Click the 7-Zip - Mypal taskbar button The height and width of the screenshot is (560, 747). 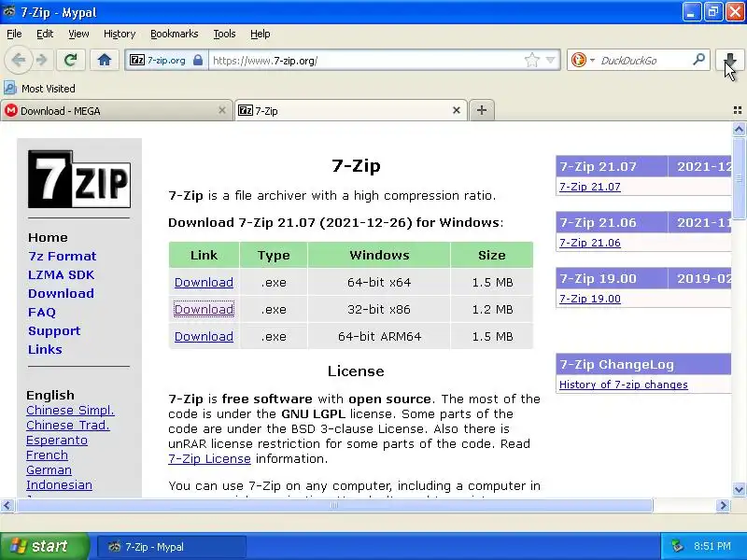point(172,547)
